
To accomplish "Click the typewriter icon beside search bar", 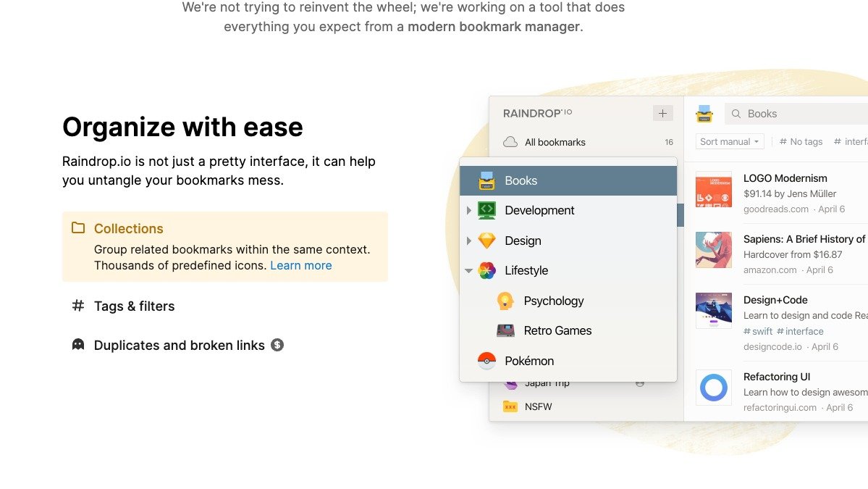I will point(704,114).
